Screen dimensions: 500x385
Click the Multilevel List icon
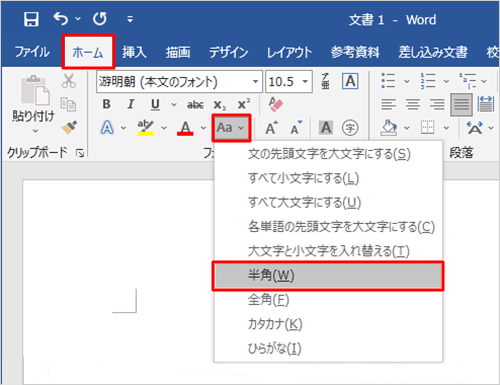[x=467, y=81]
